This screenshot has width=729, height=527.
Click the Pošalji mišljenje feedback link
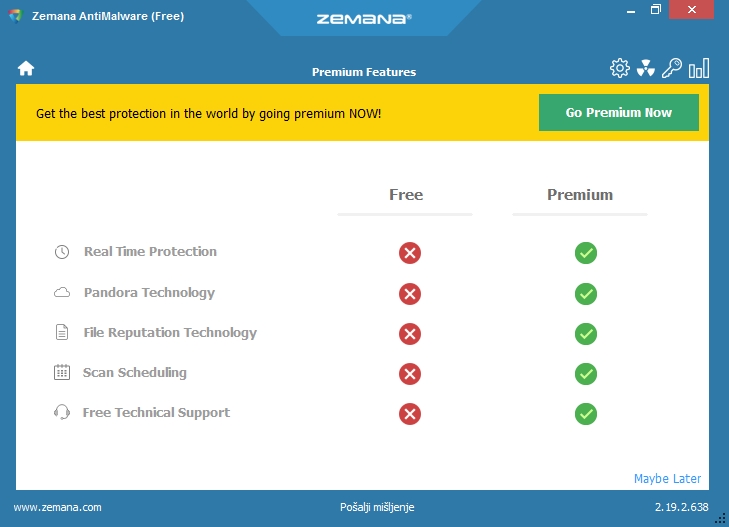click(x=377, y=508)
